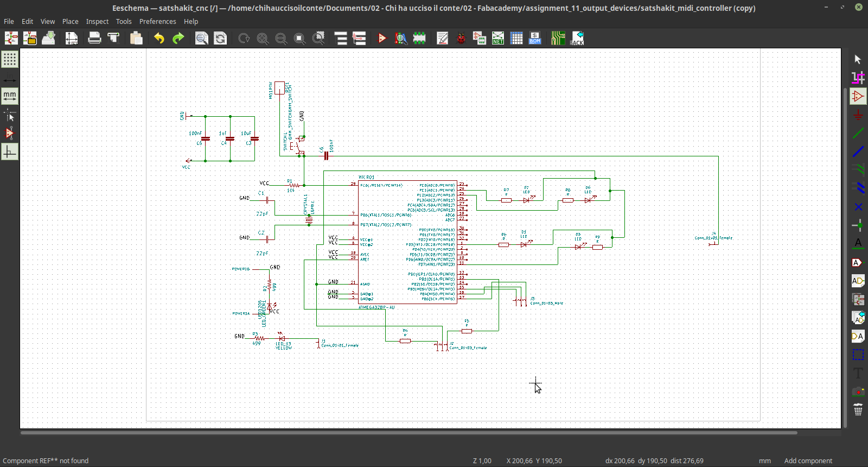Screen dimensions: 868x467
Task: Open an existing schematic project
Action: [x=30, y=38]
